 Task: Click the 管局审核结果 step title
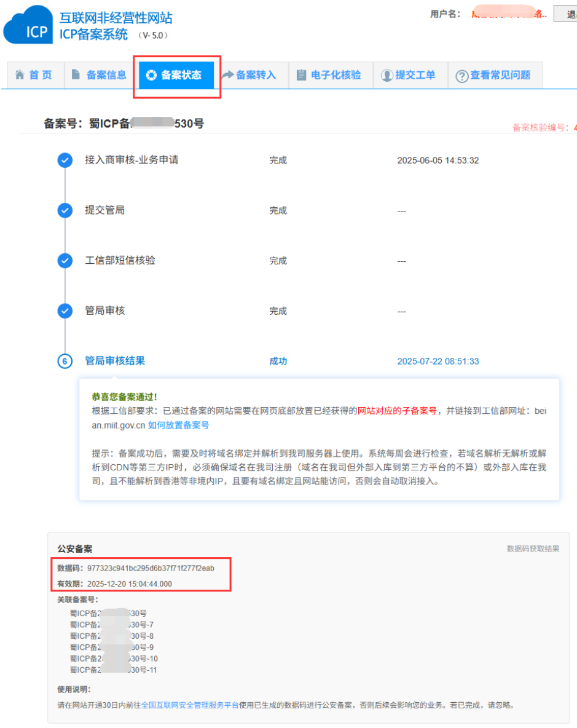click(x=115, y=361)
